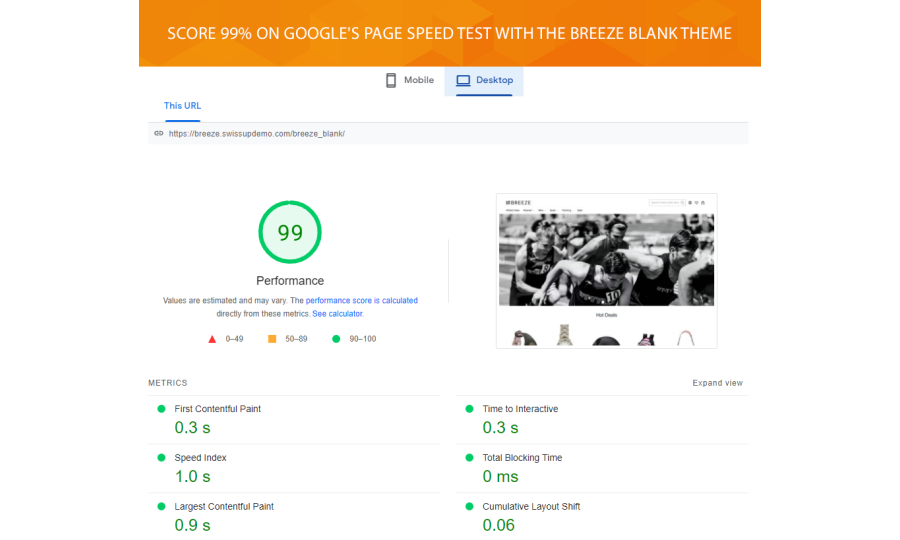Screen dimensions: 900x540
Task: Click the Performance heading under the gauge
Action: click(290, 281)
